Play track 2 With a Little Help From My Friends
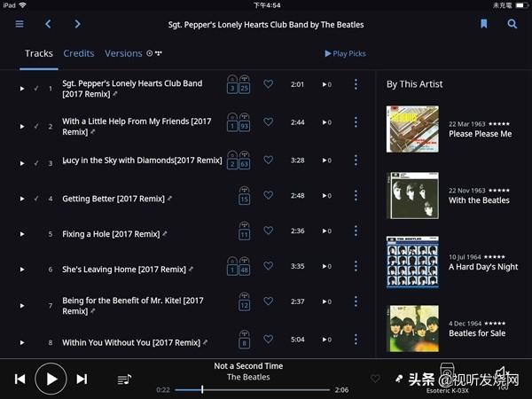Viewport: 532px width, 399px height. [22, 127]
